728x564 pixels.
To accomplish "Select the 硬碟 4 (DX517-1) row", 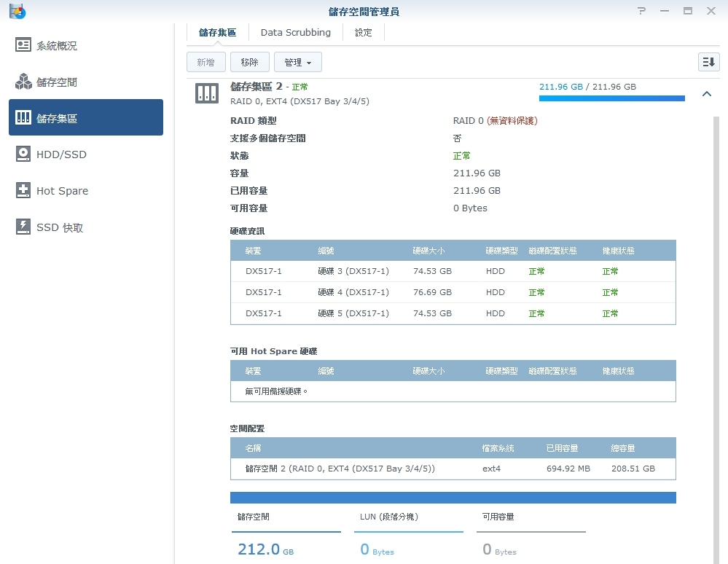I will [x=453, y=292].
